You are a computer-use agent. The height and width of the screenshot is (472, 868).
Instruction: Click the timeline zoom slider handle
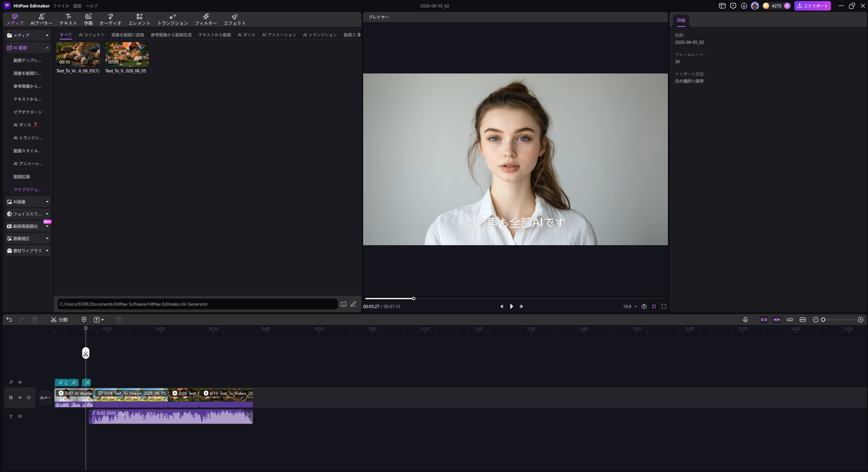pyautogui.click(x=823, y=320)
